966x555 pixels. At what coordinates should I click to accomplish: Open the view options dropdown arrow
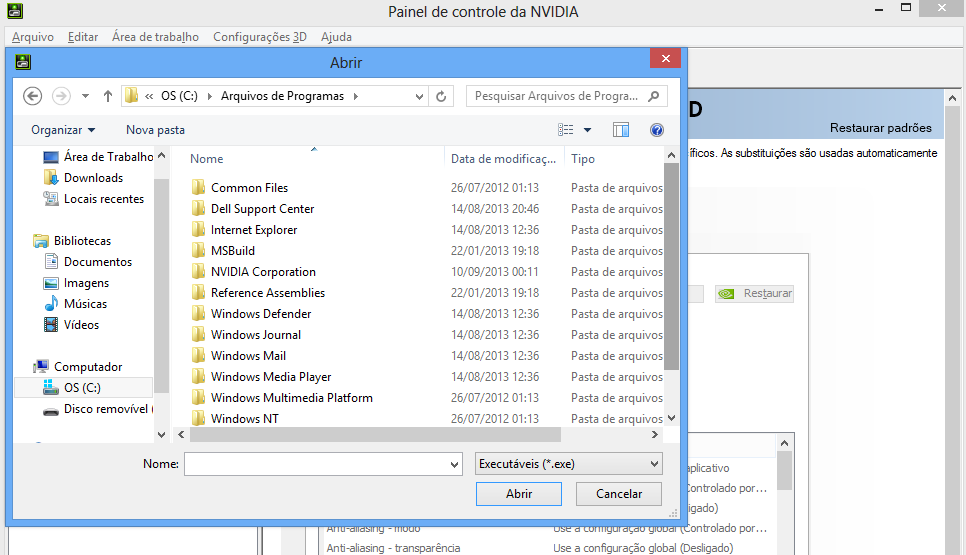click(x=588, y=130)
